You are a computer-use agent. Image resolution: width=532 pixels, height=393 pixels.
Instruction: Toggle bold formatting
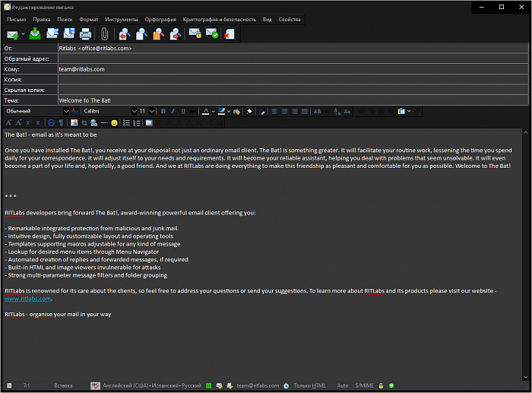pos(163,111)
